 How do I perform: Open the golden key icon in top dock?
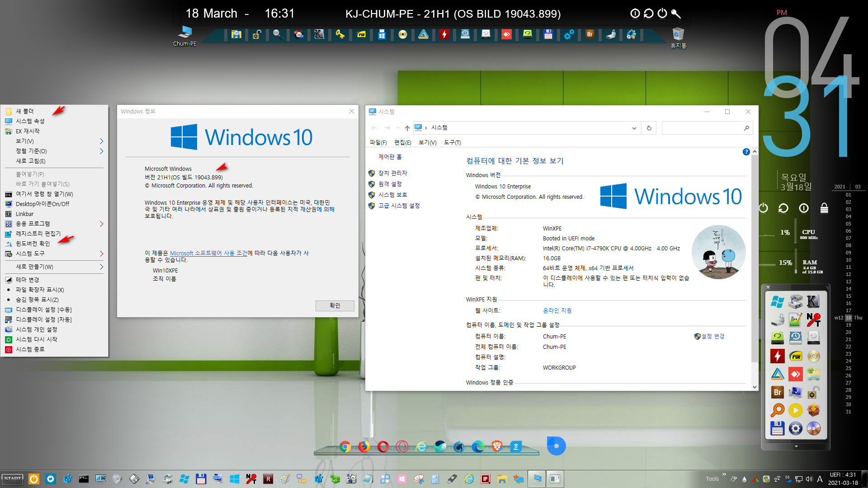click(x=340, y=34)
